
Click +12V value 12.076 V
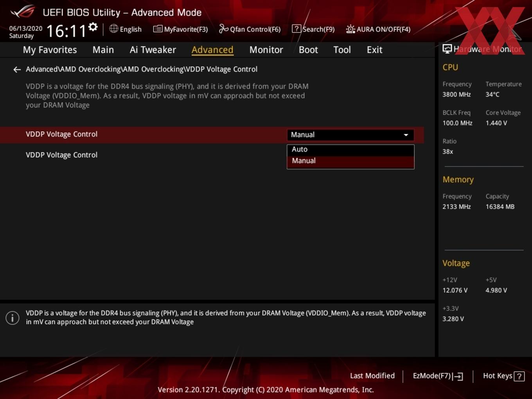(x=455, y=291)
